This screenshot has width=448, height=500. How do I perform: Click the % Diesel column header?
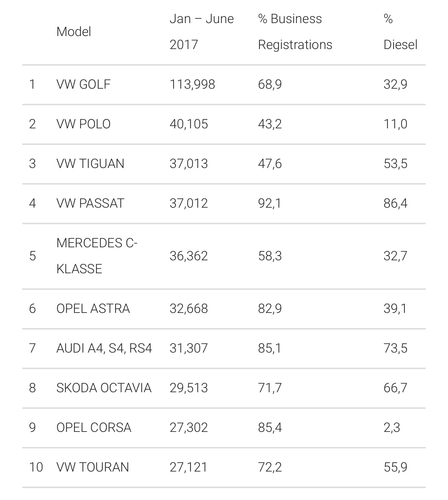400,32
